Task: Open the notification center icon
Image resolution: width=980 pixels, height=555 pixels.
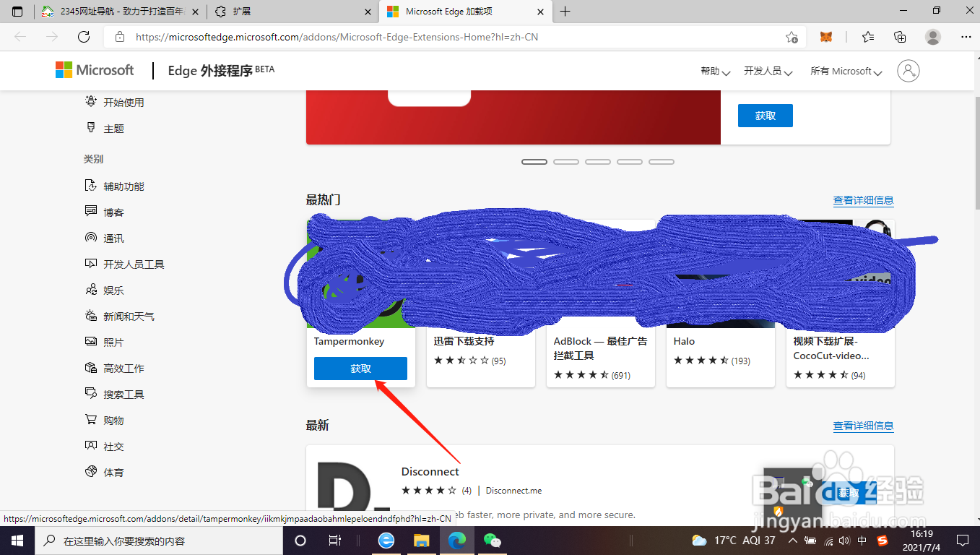Action: (962, 541)
